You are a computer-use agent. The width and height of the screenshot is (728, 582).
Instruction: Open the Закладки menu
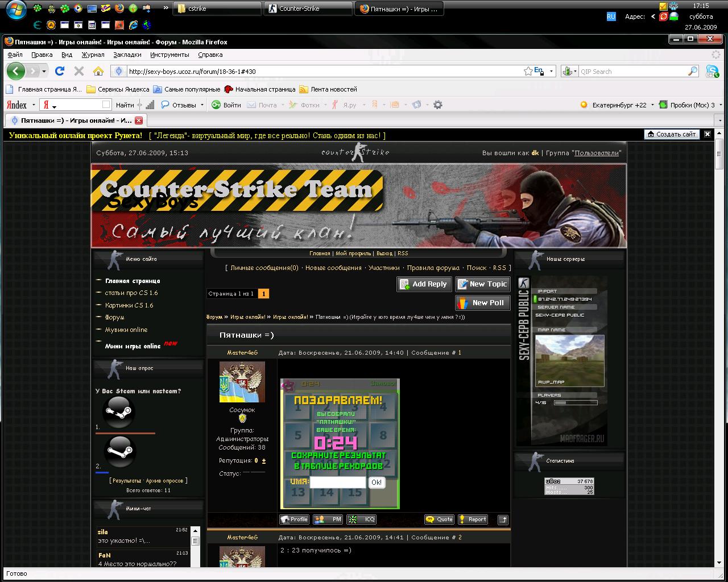tap(127, 55)
